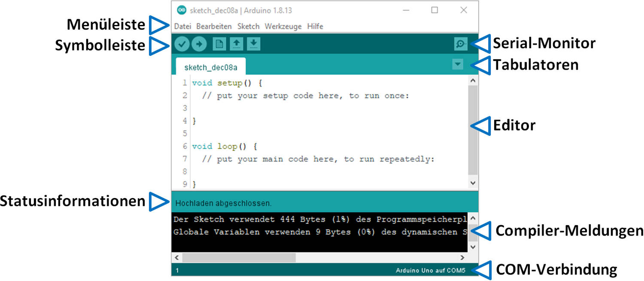The image size is (644, 281).
Task: Click the editor scrollbar down arrow
Action: 473,183
